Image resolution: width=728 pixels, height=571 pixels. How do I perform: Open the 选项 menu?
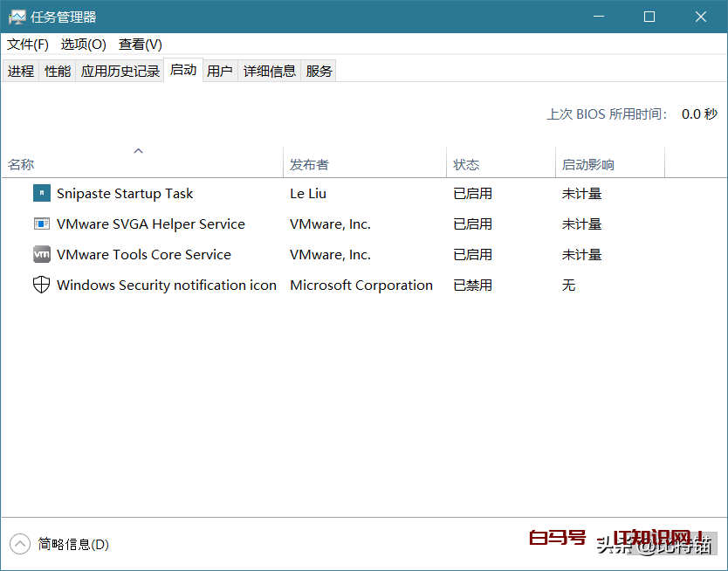point(83,44)
